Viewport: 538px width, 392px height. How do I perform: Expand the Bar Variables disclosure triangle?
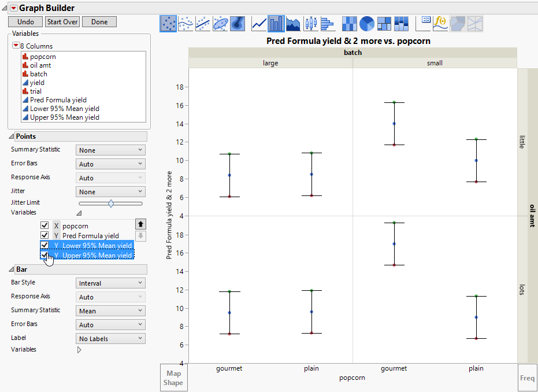pos(79,350)
